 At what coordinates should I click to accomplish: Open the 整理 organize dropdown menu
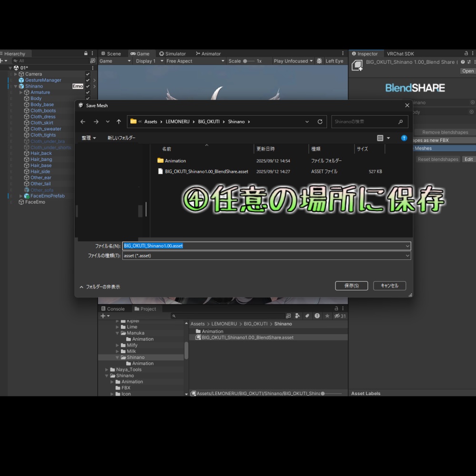tap(89, 138)
